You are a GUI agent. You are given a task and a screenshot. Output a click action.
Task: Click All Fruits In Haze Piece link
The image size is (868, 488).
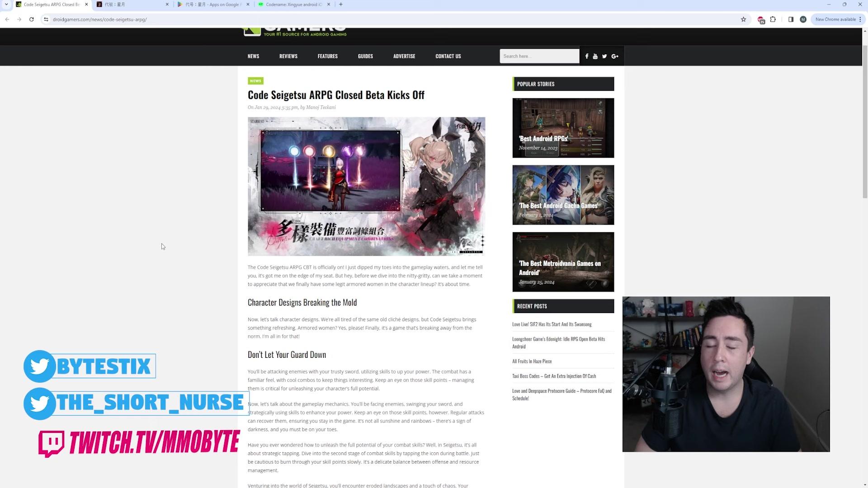pos(533,361)
